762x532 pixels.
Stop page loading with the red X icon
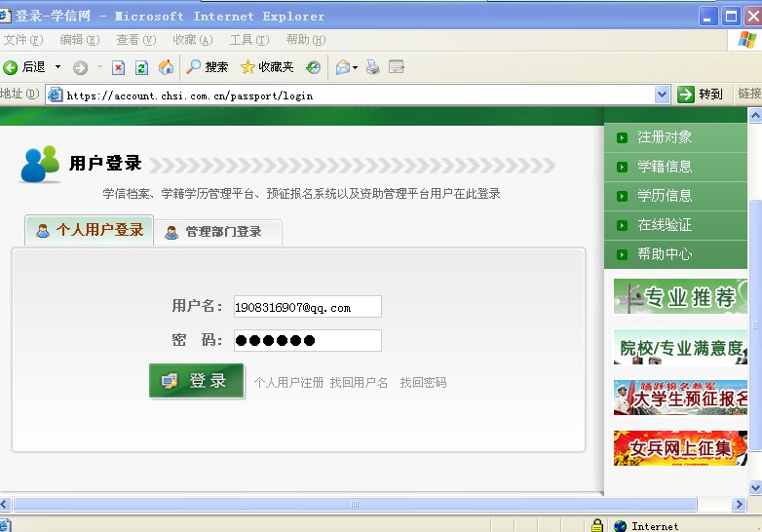coord(118,67)
